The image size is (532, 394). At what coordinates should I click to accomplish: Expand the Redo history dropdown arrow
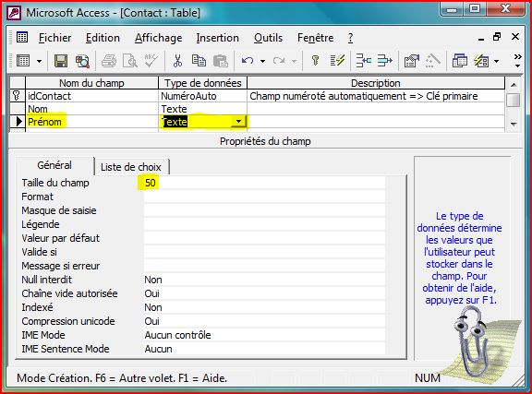click(294, 62)
